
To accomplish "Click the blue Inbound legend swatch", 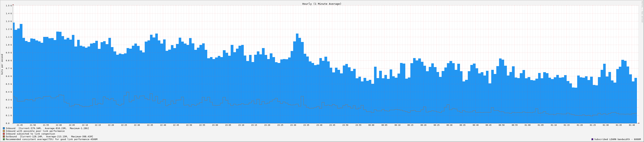I will [4, 128].
